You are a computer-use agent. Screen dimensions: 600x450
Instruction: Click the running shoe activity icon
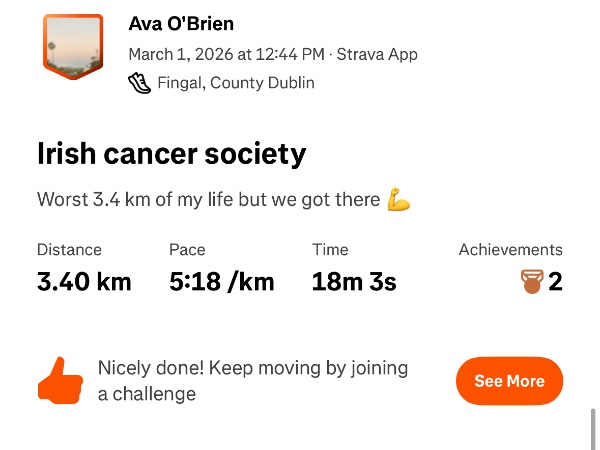point(140,83)
